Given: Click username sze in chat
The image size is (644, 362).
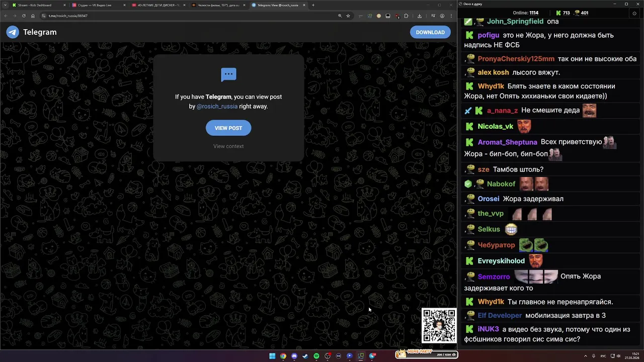Looking at the screenshot, I should tap(484, 169).
